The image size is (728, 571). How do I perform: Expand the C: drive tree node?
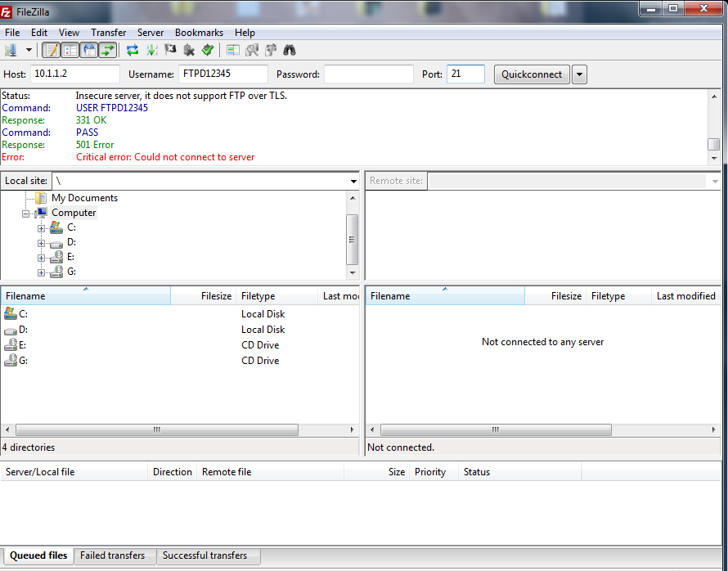click(x=42, y=228)
